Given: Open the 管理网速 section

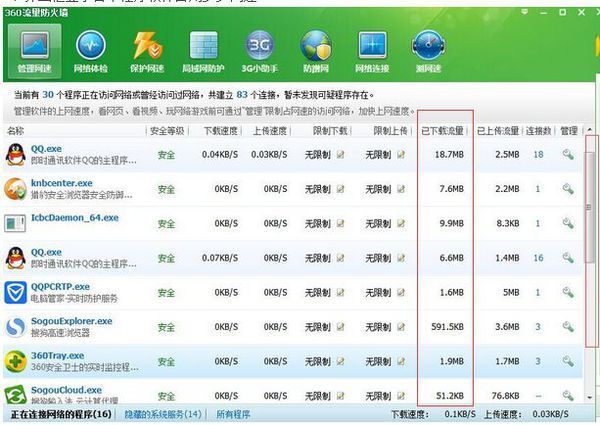Looking at the screenshot, I should (x=34, y=51).
